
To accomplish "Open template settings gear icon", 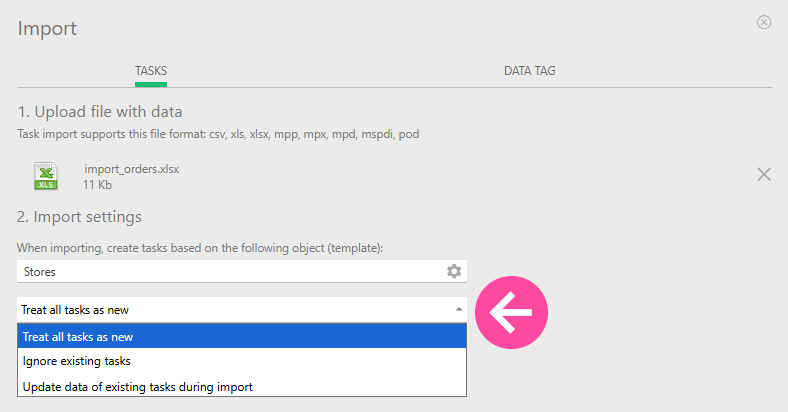I will tap(454, 271).
